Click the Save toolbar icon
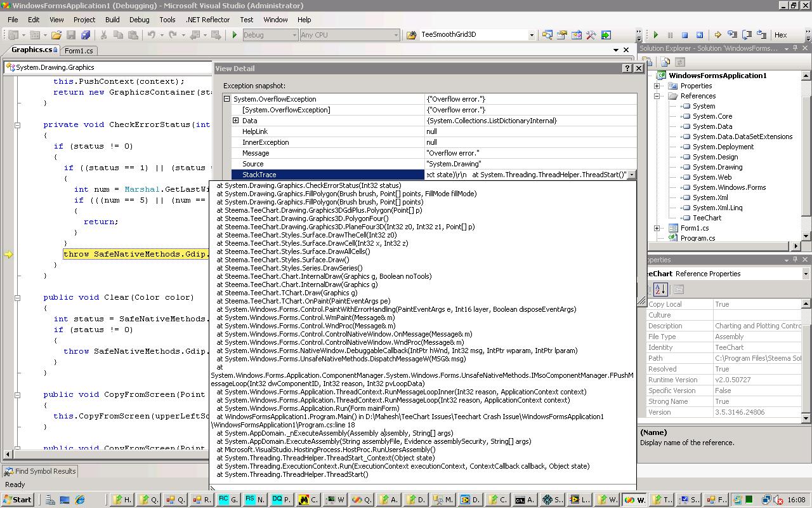This screenshot has height=508, width=812. pos(71,35)
